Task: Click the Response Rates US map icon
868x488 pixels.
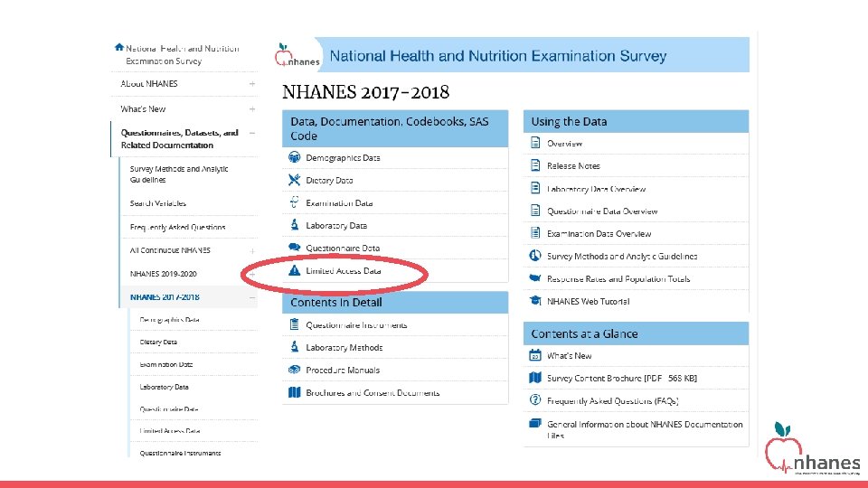Action: click(x=535, y=277)
